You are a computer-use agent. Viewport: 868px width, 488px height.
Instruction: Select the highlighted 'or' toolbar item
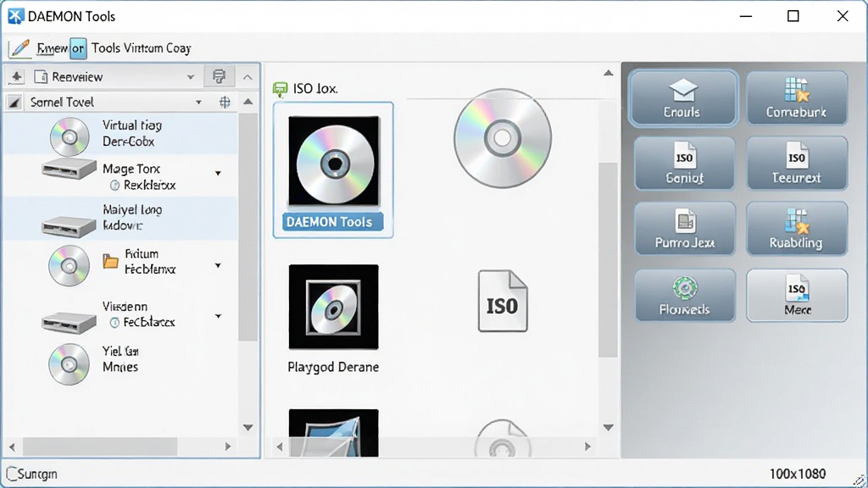coord(78,48)
